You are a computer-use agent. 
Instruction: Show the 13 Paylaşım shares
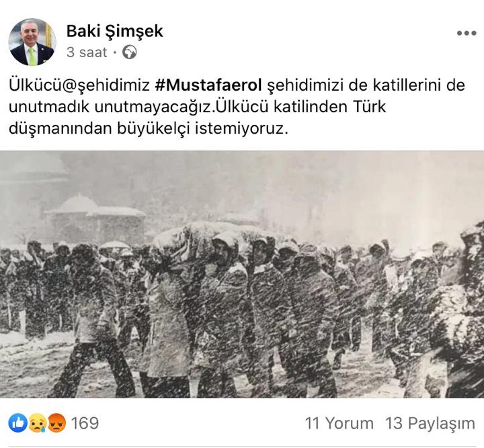point(430,424)
